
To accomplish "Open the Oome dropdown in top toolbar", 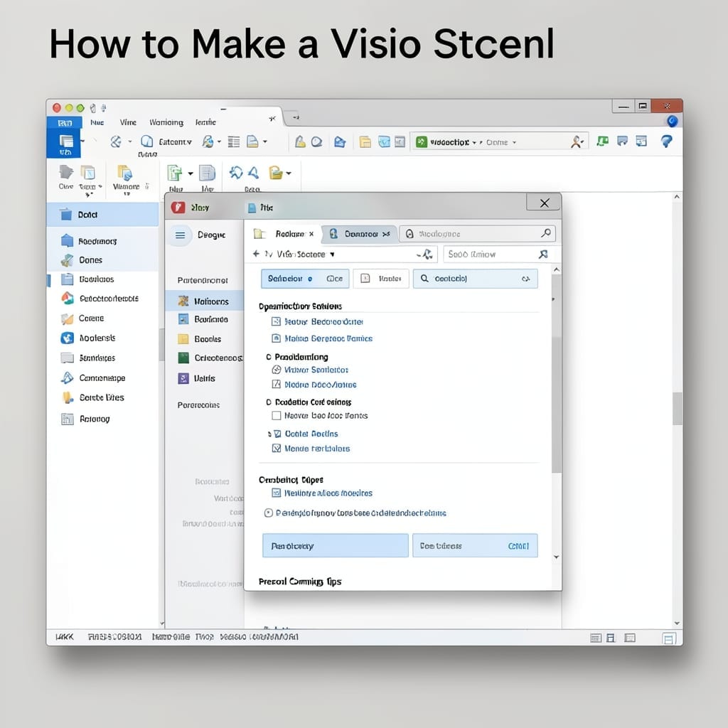I will (x=514, y=142).
